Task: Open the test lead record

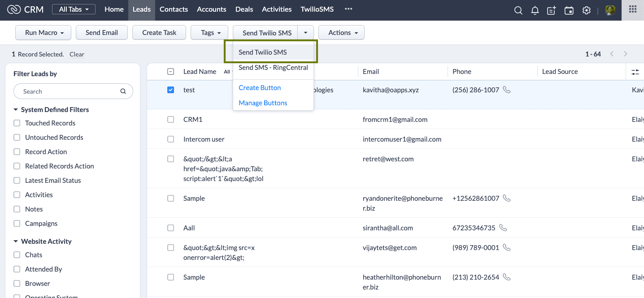Action: tap(189, 90)
